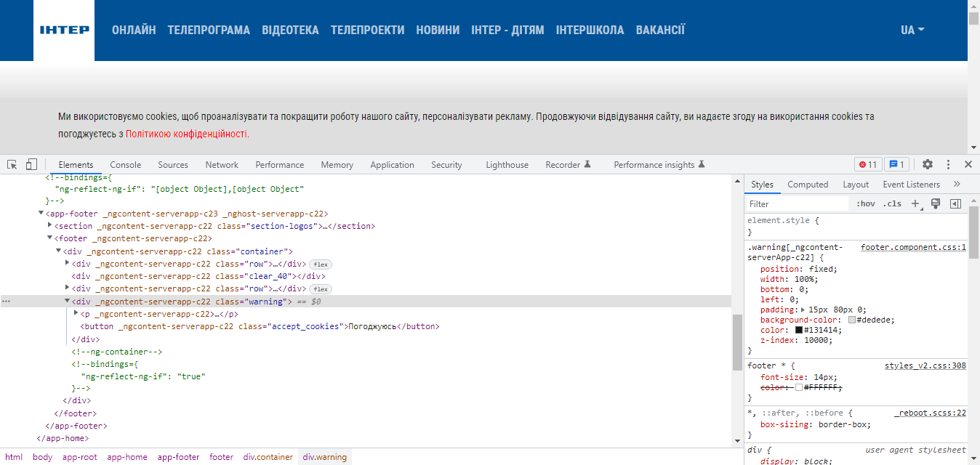This screenshot has width=980, height=465.
Task: Toggle the device emulation toolbar icon
Action: (x=30, y=164)
